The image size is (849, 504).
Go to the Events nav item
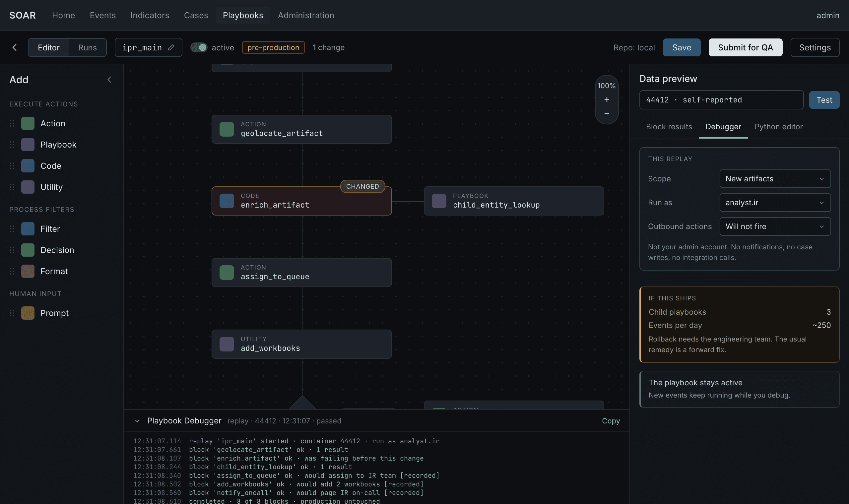[102, 15]
